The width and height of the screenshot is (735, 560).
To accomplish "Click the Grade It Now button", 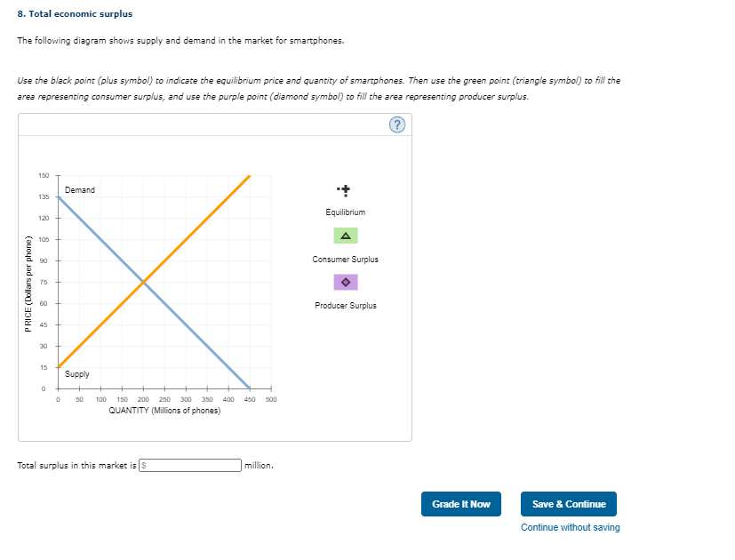I will 460,504.
